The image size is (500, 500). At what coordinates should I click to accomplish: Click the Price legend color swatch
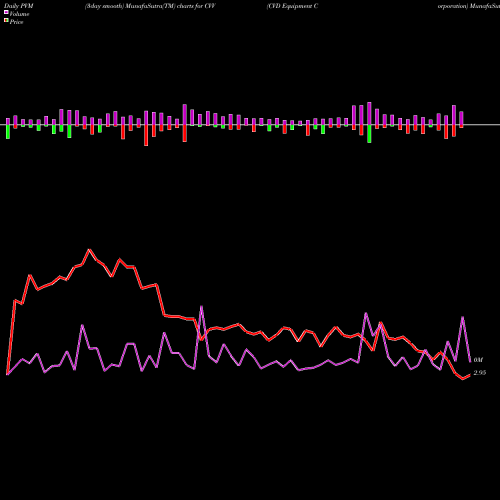(x=6, y=21)
